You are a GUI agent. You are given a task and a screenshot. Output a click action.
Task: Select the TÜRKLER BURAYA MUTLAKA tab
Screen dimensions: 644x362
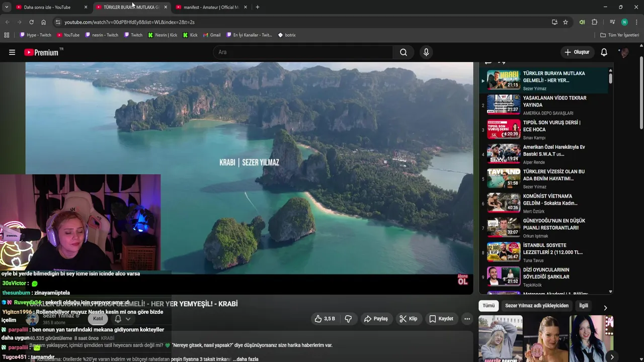click(x=131, y=7)
